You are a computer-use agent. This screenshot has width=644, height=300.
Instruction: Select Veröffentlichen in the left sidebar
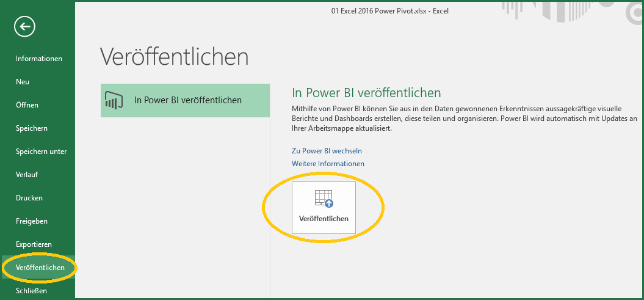coord(38,268)
